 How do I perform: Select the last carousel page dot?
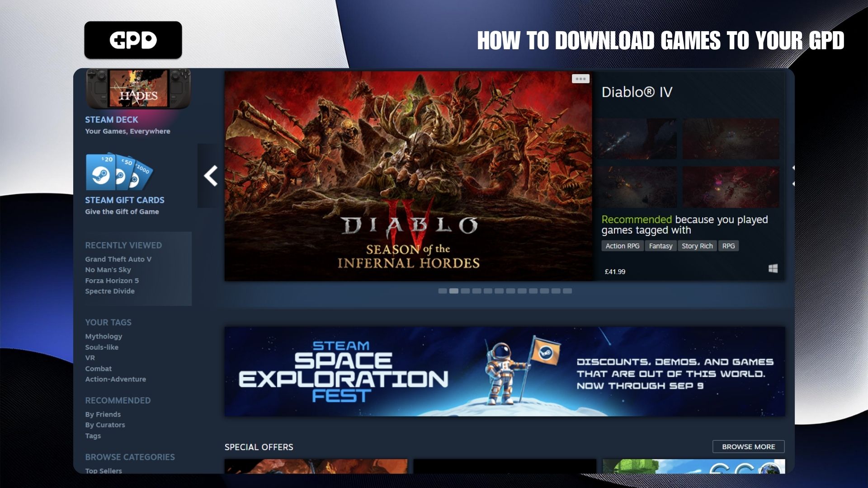[567, 291]
